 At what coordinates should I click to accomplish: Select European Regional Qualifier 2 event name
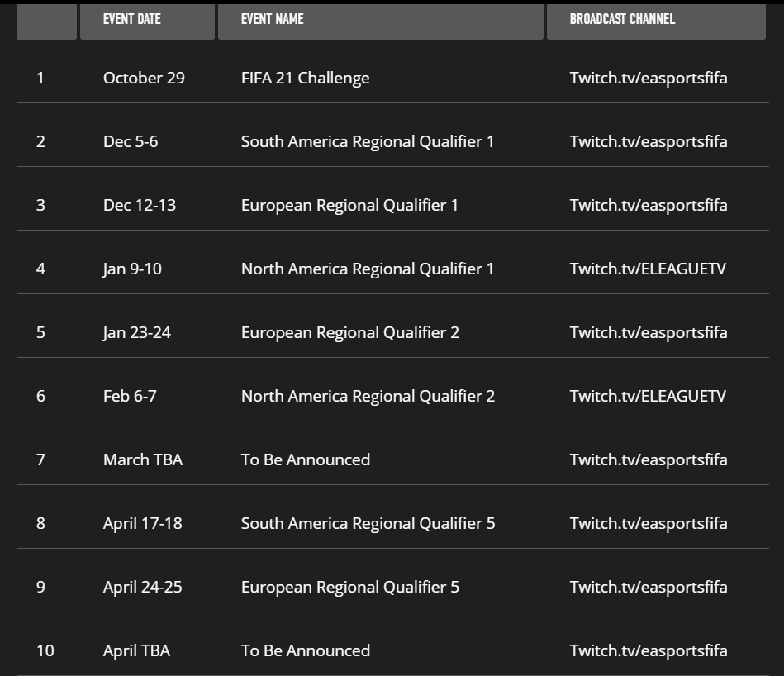click(350, 332)
